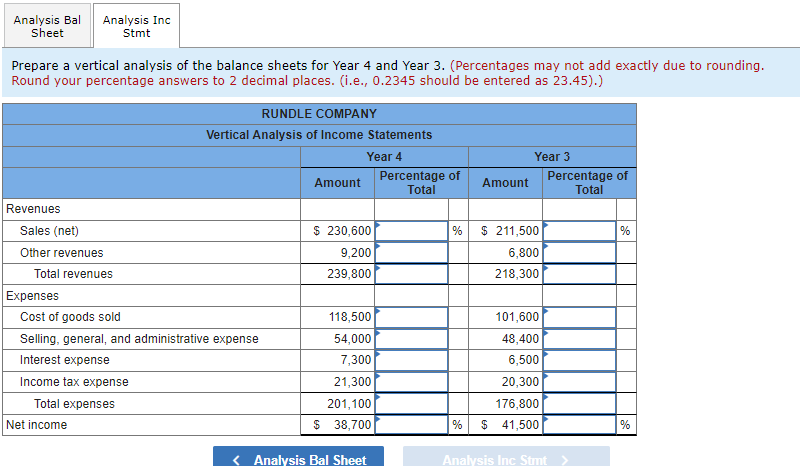Viewport: 808px width, 466px height.
Task: Click the Year 3 Total expenses amount 176,800
Action: point(517,404)
